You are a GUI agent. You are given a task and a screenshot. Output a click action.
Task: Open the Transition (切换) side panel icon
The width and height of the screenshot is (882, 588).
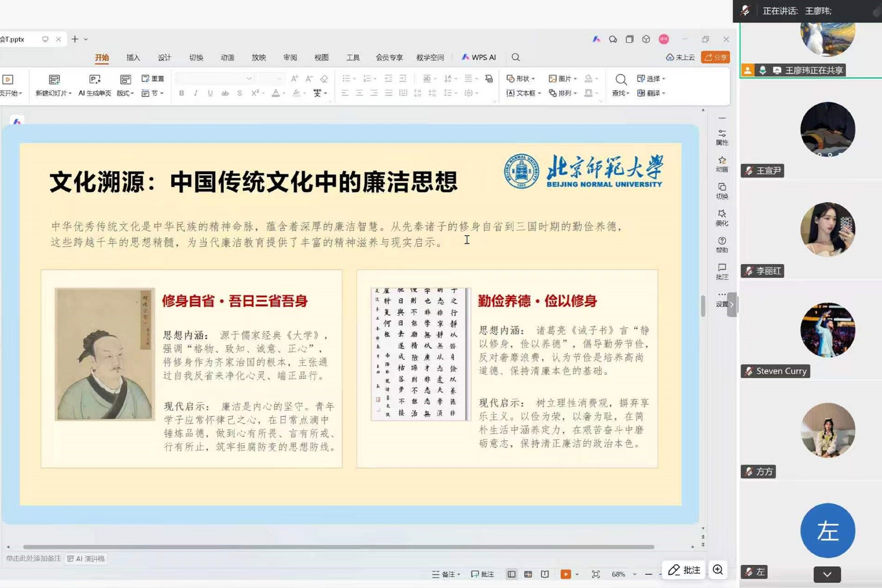click(722, 191)
